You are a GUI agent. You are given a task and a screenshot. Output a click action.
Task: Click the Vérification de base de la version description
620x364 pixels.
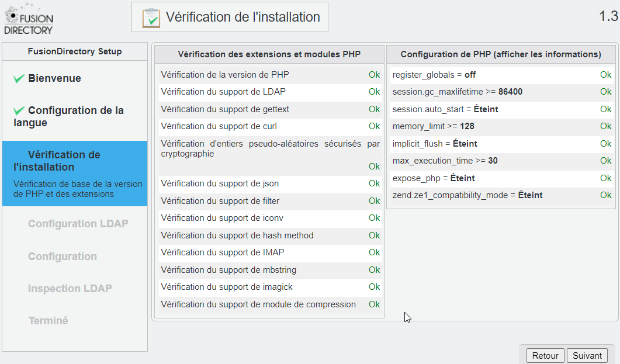coord(78,189)
